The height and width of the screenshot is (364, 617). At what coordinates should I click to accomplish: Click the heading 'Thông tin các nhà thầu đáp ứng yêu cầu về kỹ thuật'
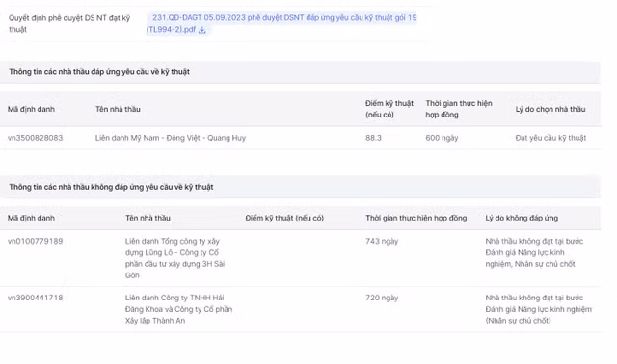click(x=99, y=72)
